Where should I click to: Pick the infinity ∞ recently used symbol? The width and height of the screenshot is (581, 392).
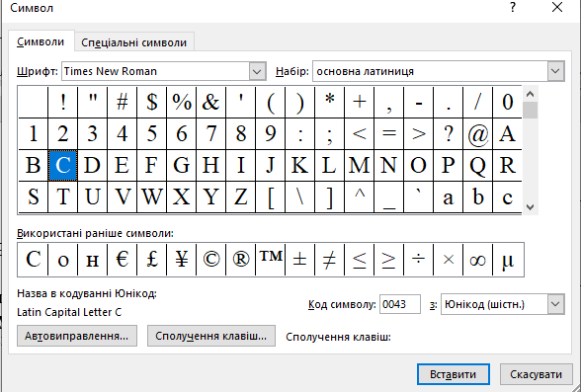click(478, 260)
